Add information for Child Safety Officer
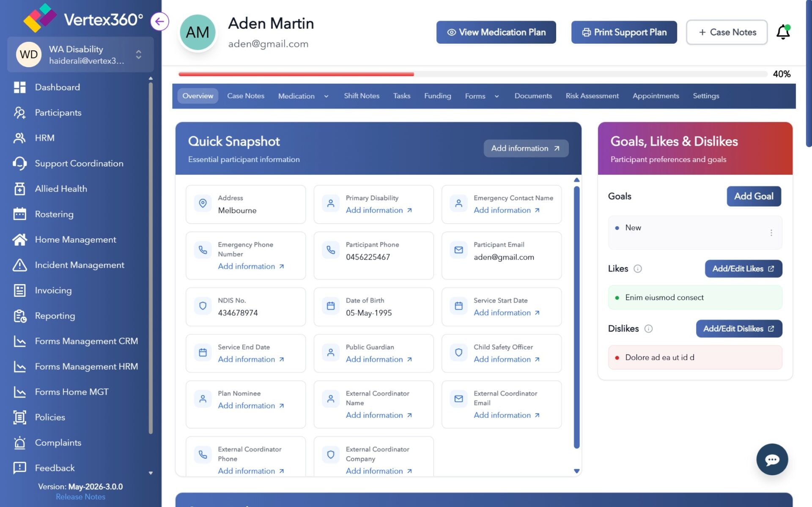Screen dimensions: 812x507 click(506, 359)
